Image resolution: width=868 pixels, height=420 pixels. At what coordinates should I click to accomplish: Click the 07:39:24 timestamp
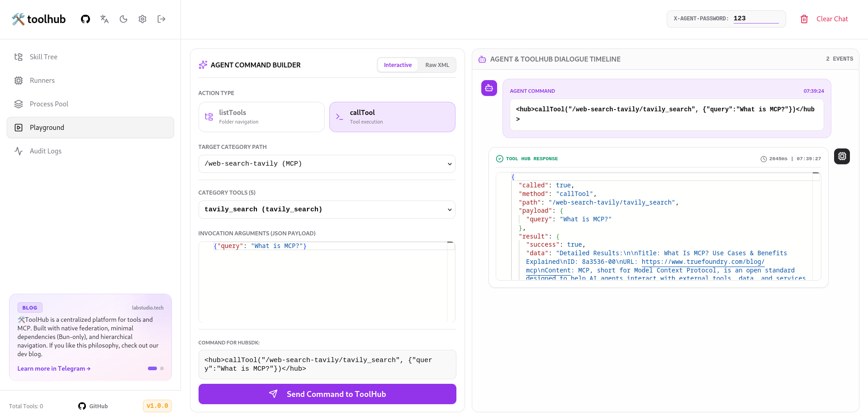tap(814, 91)
